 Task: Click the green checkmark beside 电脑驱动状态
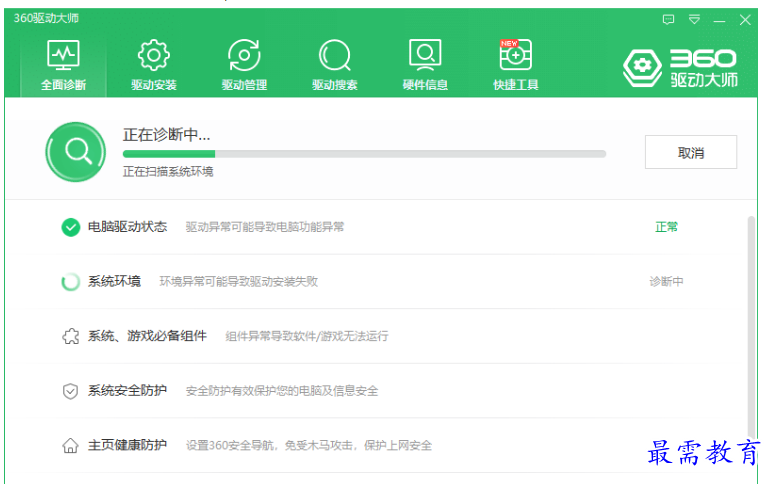click(71, 227)
